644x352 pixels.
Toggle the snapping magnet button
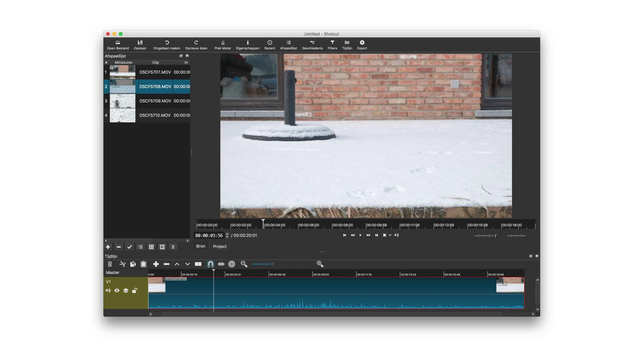click(210, 264)
